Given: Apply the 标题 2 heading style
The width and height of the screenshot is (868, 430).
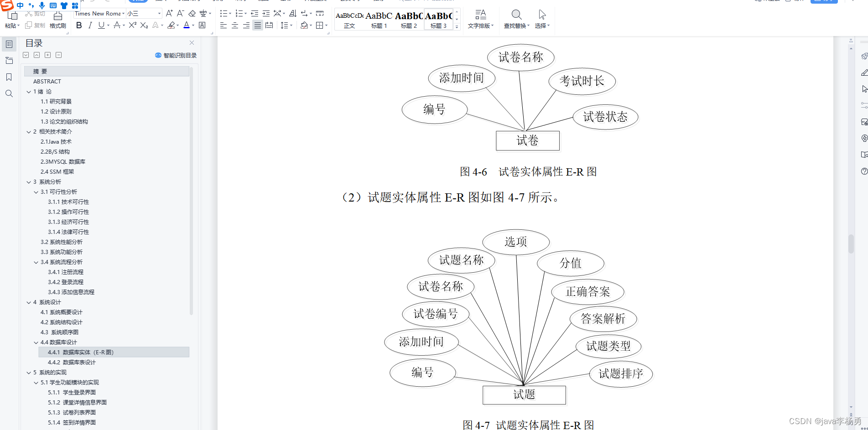Looking at the screenshot, I should coord(409,20).
